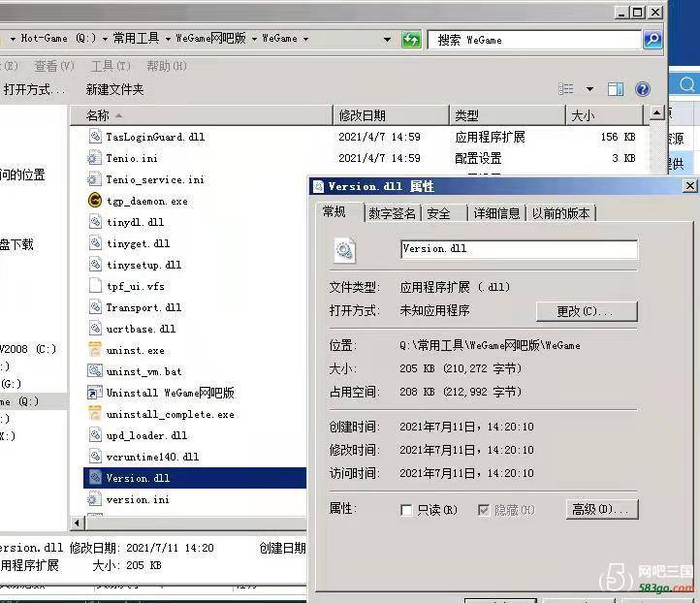Viewport: 700px width, 603px height.
Task: Expand the dropdown arrow after WeGame网吧版 path
Action: pos(255,39)
